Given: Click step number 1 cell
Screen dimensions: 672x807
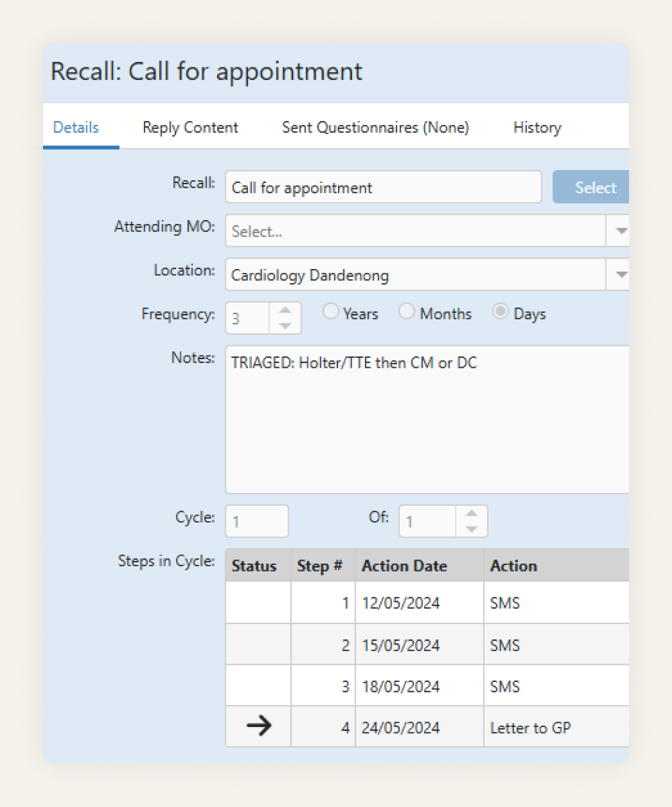Looking at the screenshot, I should point(323,603).
